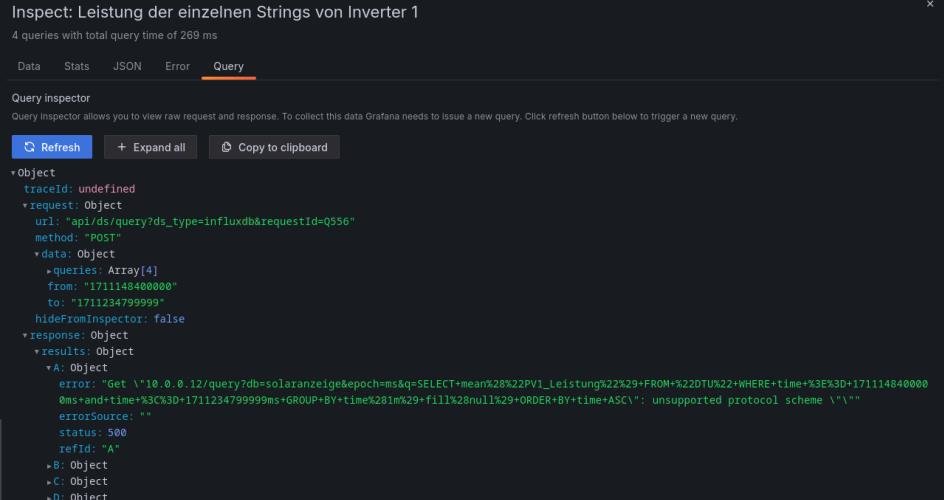Click the Expand all button

[150, 147]
